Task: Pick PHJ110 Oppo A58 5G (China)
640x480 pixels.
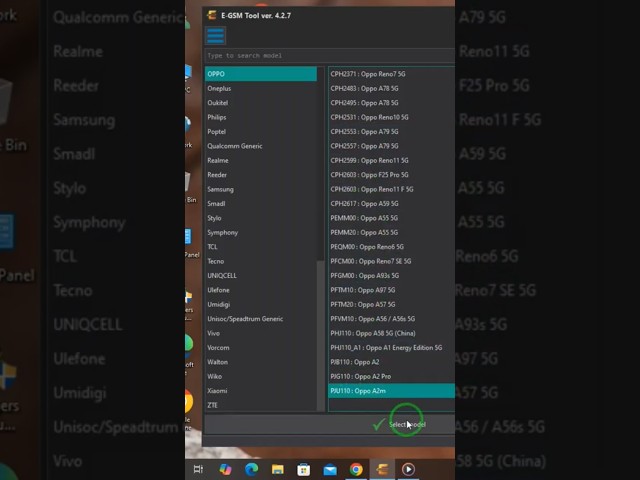Action: 391,333
